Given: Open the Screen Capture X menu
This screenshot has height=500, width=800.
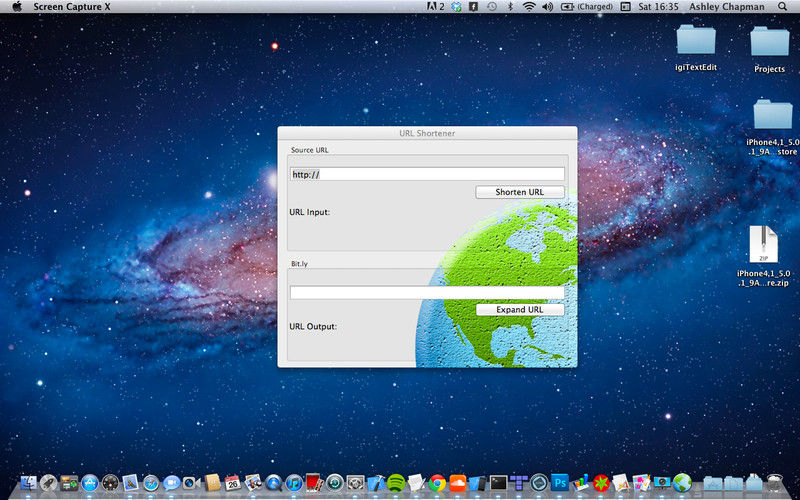Looking at the screenshot, I should 72,7.
